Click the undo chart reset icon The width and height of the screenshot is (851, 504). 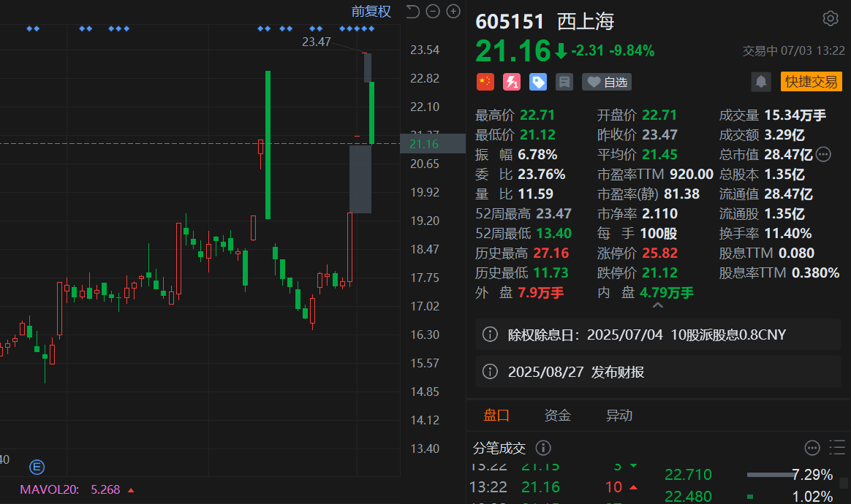[x=412, y=12]
